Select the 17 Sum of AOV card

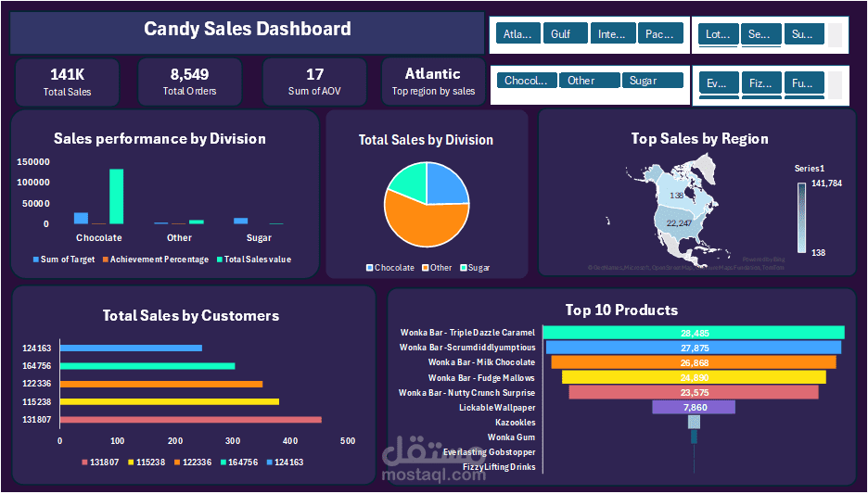pos(314,82)
